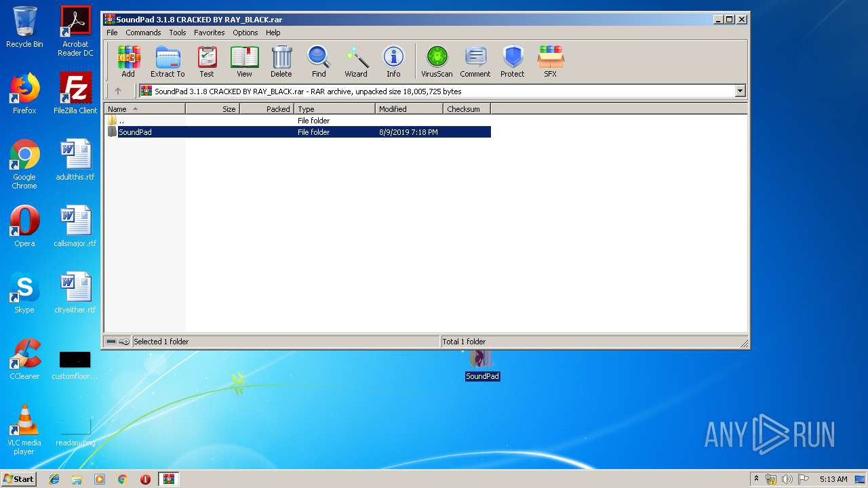The height and width of the screenshot is (488, 868).
Task: Click the drive icon in the status bar
Action: coord(112,342)
